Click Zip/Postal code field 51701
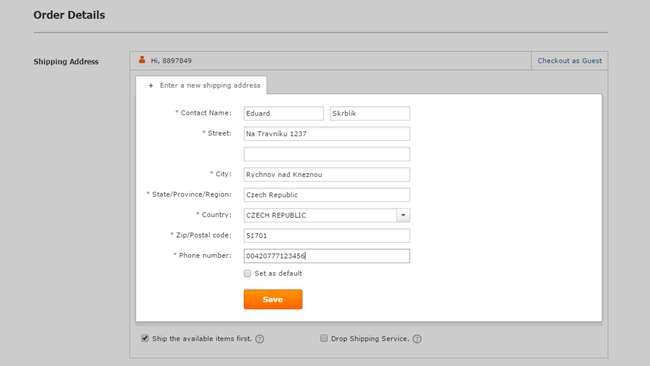This screenshot has height=366, width=650. tap(327, 235)
